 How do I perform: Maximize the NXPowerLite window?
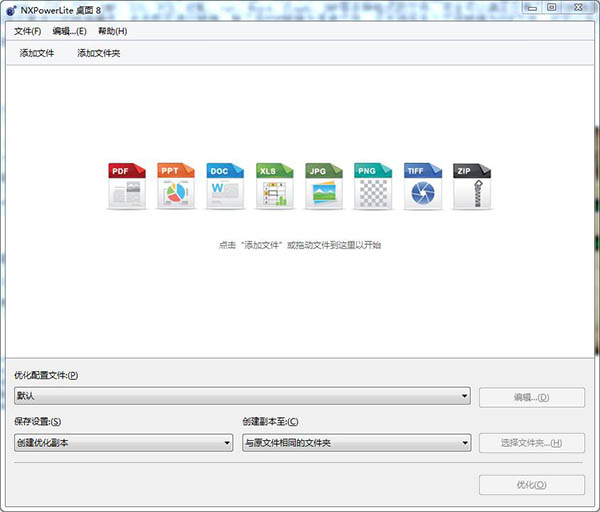pyautogui.click(x=551, y=8)
